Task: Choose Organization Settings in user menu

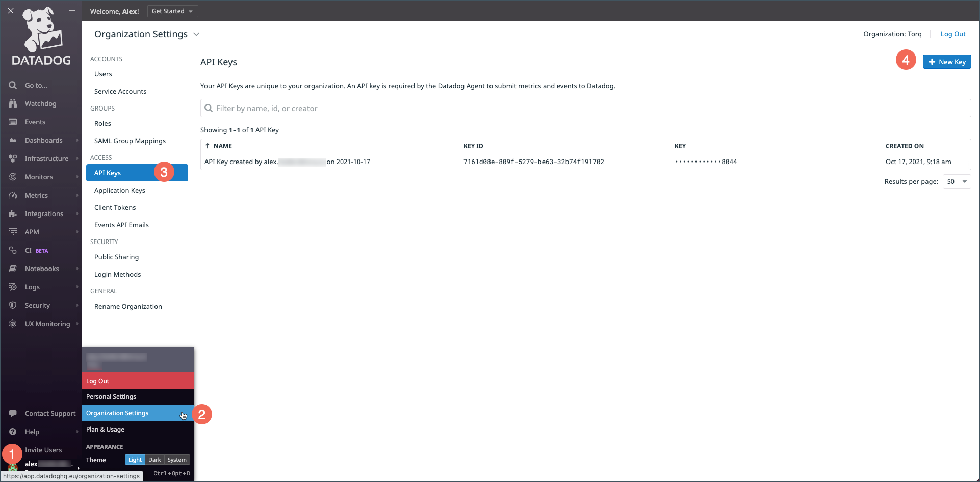Action: click(x=138, y=413)
